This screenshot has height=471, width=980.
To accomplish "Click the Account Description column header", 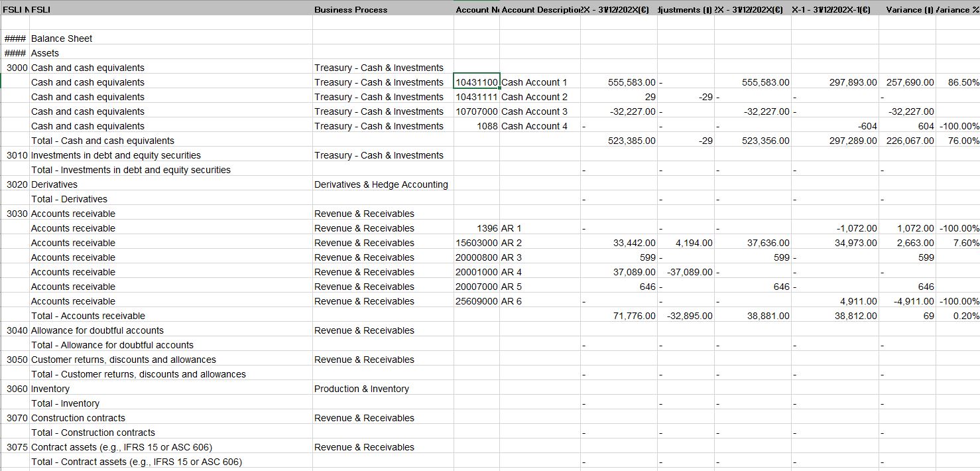I will (x=537, y=9).
